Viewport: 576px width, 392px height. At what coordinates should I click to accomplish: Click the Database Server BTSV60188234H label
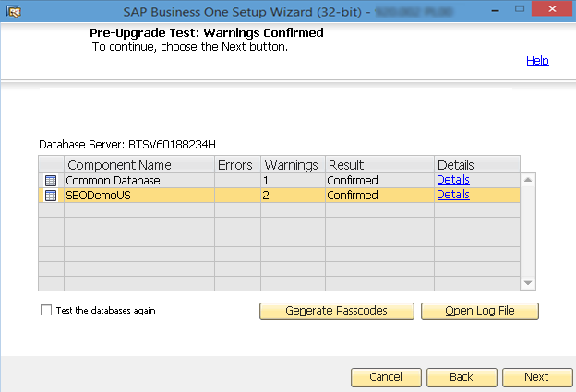[127, 145]
